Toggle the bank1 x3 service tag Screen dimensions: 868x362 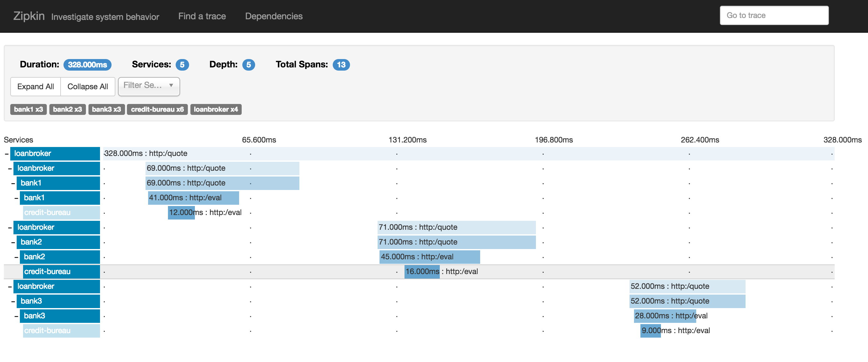tap(28, 109)
